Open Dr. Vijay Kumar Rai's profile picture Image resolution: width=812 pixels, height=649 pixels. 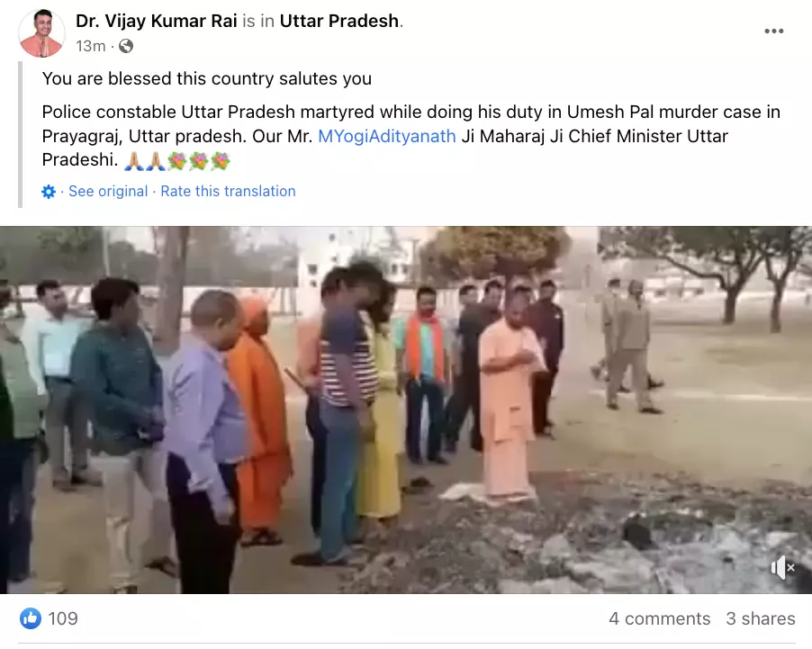[x=42, y=33]
